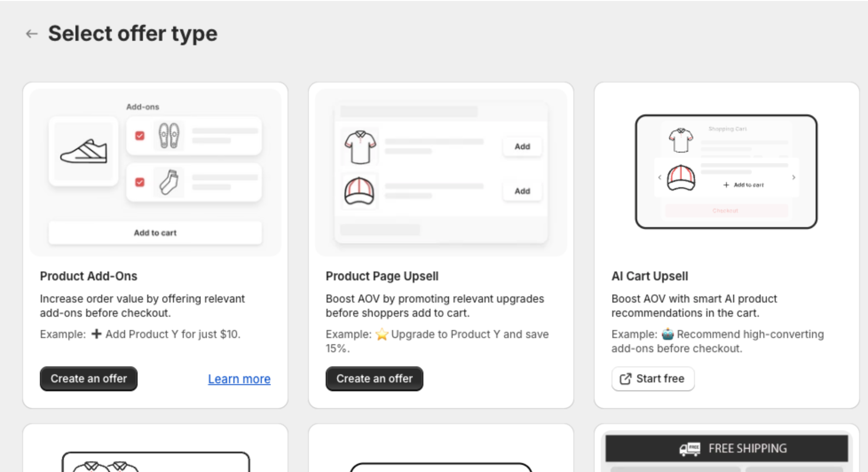Toggle the checkbox beside the sock add-on
Viewport: 868px width, 472px height.
point(140,182)
